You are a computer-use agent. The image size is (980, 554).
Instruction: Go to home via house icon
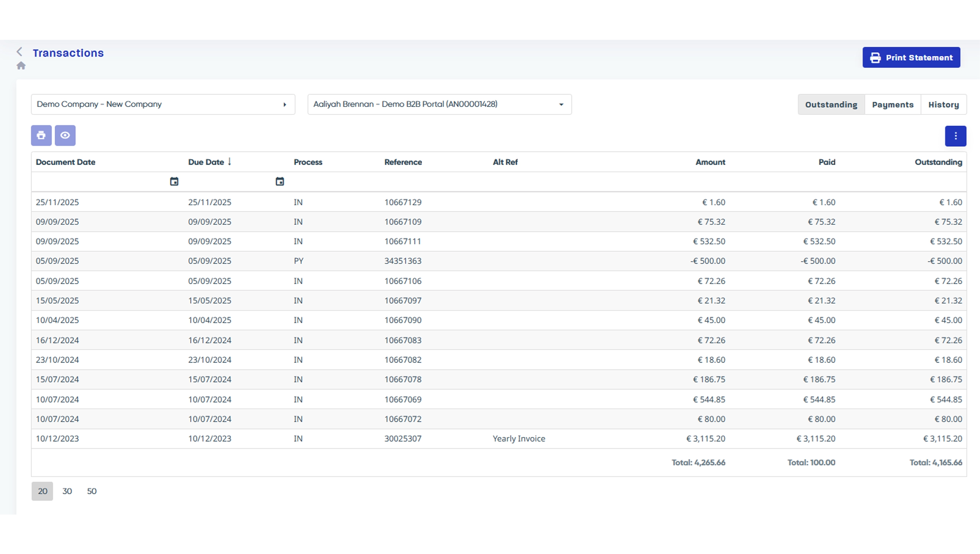pos(21,66)
